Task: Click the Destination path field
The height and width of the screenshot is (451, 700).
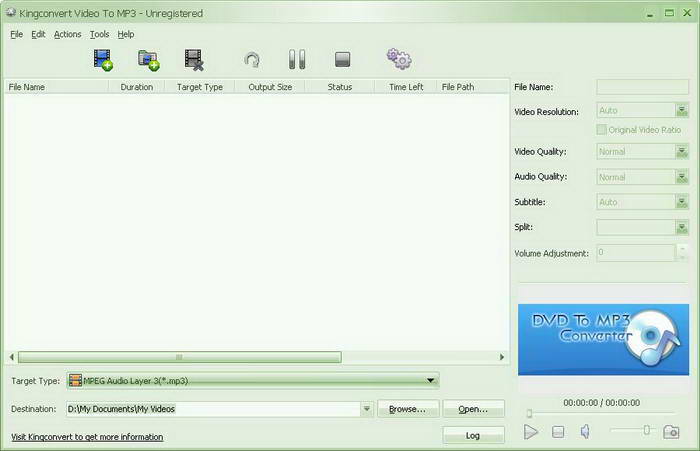Action: point(213,409)
